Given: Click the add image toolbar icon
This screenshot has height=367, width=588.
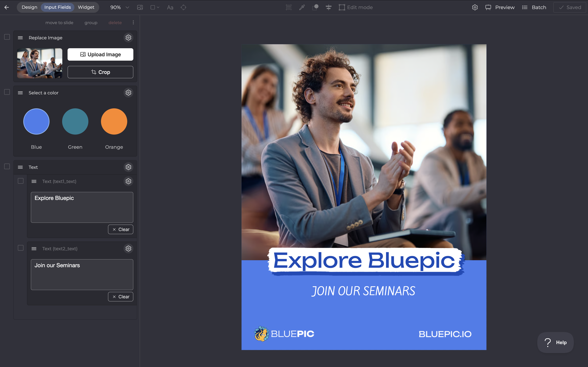Looking at the screenshot, I should (x=140, y=7).
